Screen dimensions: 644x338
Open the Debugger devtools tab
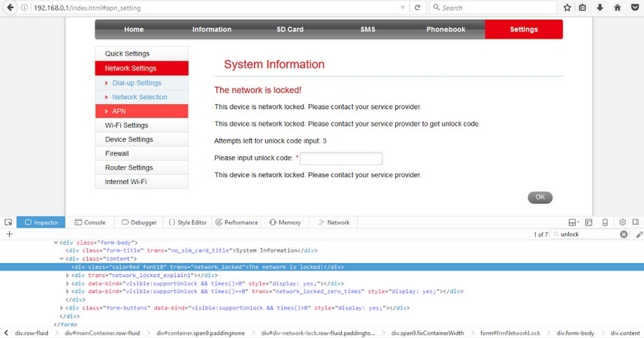[x=139, y=222]
